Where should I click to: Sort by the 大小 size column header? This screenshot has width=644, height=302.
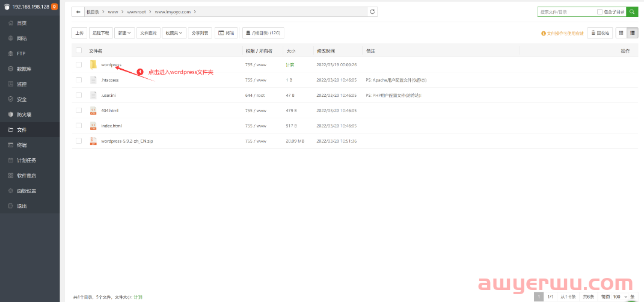pos(291,51)
